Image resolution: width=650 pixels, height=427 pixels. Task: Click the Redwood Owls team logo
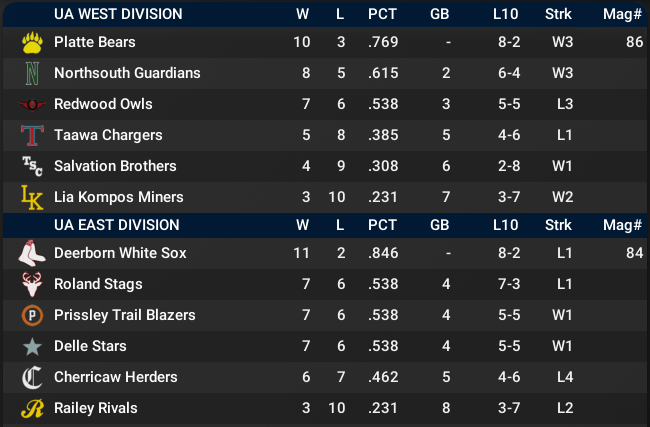pos(32,105)
